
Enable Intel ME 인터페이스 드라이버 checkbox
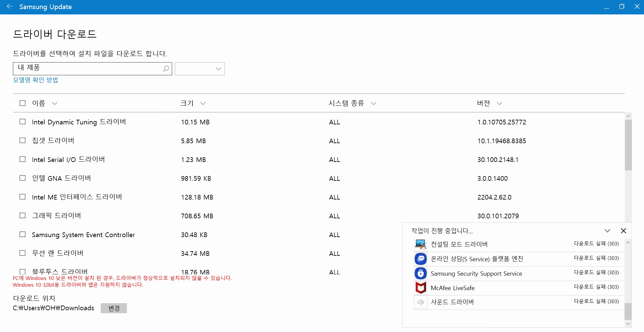(22, 197)
